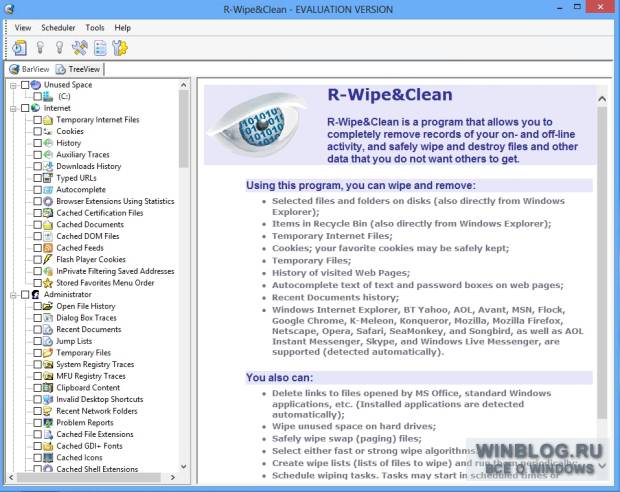The height and width of the screenshot is (492, 620).
Task: Click the tree panel vertical scrollbar thumb
Action: tap(183, 129)
